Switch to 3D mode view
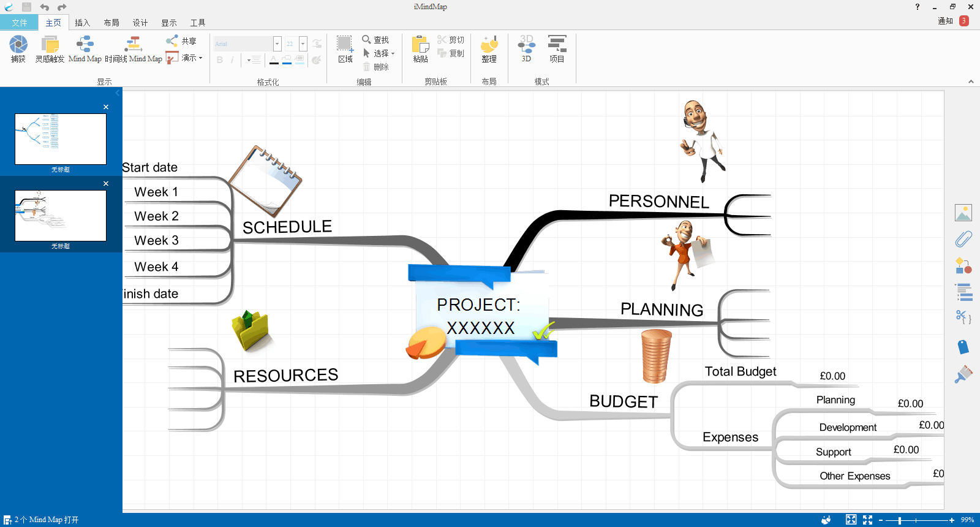 526,49
